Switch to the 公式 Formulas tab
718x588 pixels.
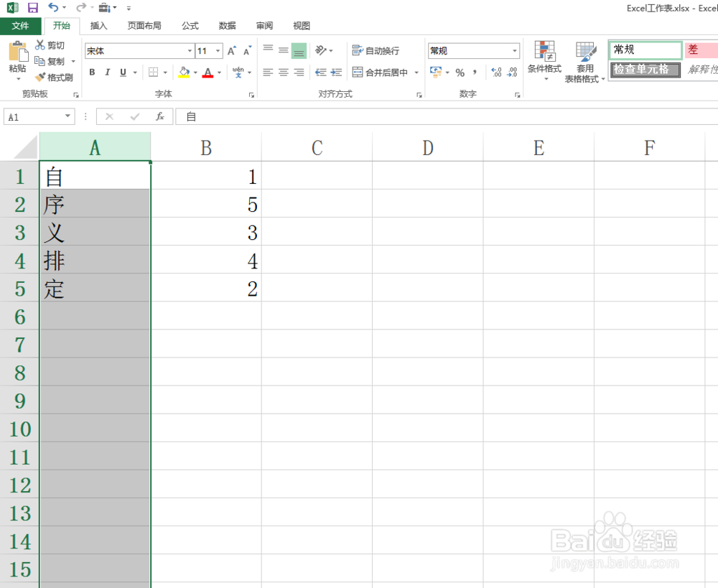tap(190, 26)
